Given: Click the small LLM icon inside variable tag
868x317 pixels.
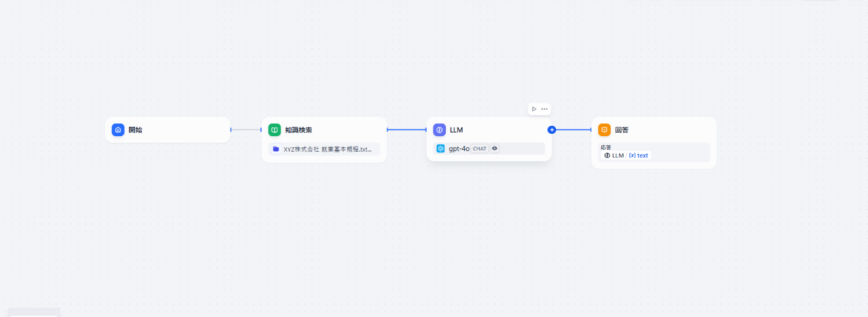Looking at the screenshot, I should 608,155.
